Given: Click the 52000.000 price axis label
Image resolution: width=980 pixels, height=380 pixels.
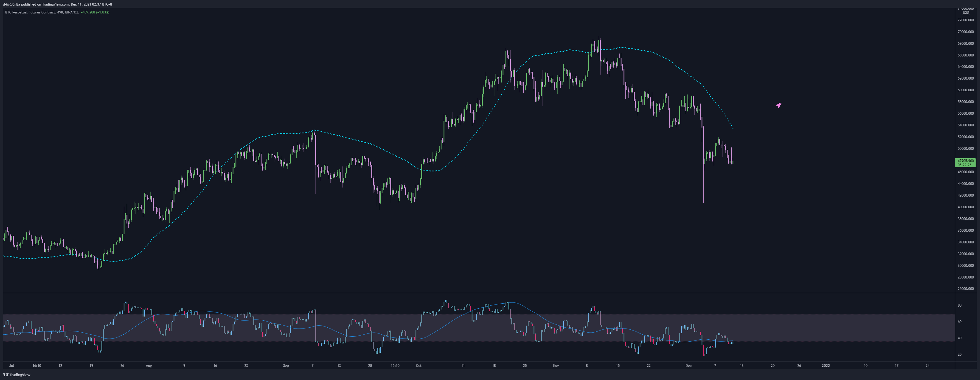Looking at the screenshot, I should tap(966, 137).
